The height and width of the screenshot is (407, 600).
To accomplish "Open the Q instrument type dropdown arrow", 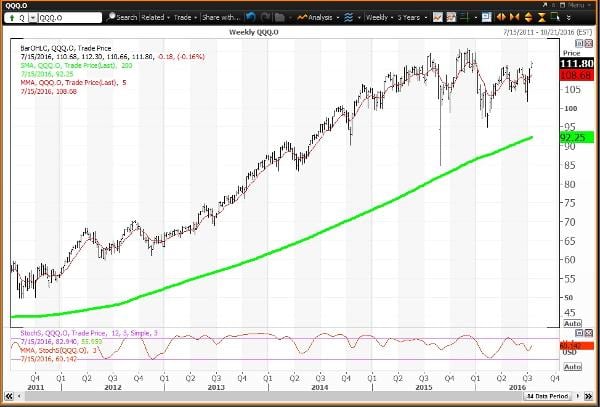I will tap(33, 18).
